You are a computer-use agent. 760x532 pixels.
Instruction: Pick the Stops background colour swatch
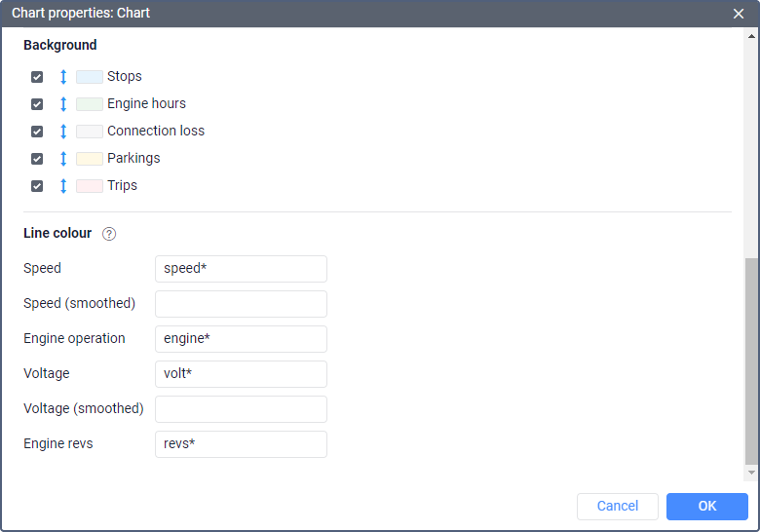(90, 77)
